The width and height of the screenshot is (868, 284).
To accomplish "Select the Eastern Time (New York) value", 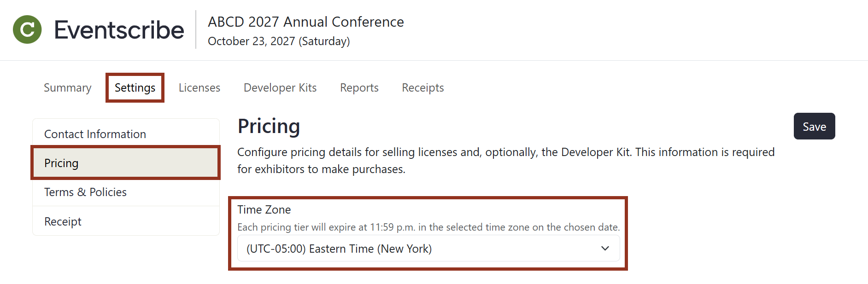I will pos(339,249).
